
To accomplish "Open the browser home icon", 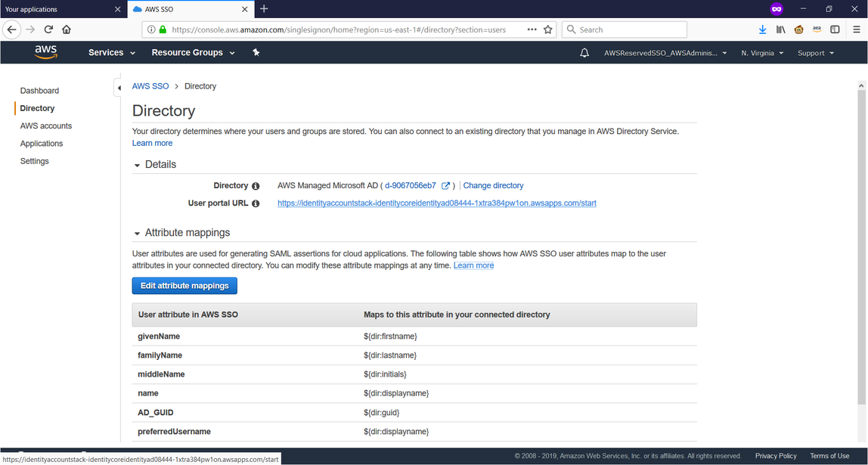I will tap(67, 29).
